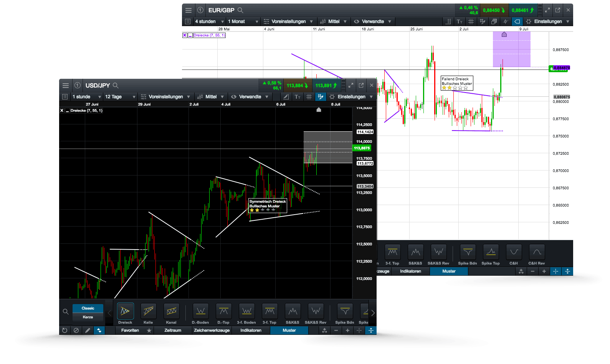Switch to Zeitraum tab
610x364 pixels.
[173, 330]
